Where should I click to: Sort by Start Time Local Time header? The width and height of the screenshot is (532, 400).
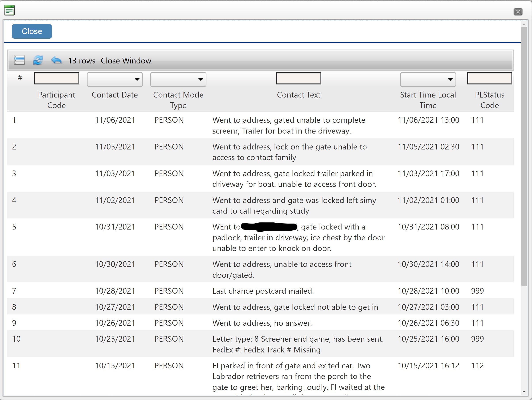pyautogui.click(x=428, y=100)
